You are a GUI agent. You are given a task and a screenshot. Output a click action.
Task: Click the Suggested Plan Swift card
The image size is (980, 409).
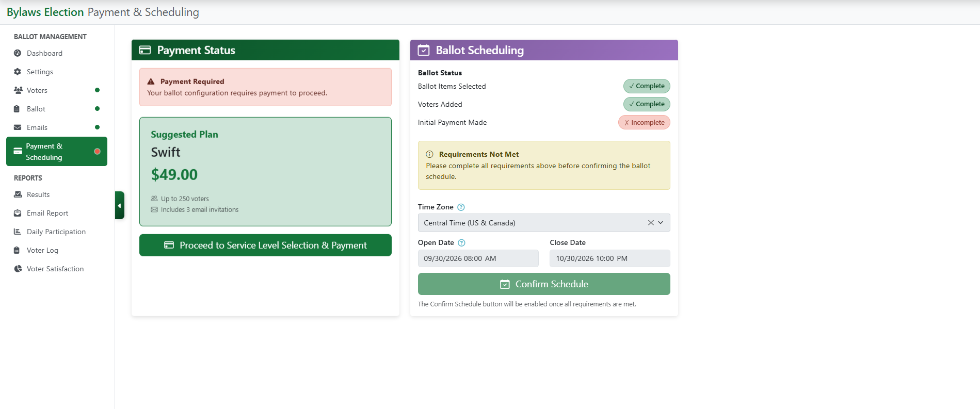pos(265,172)
